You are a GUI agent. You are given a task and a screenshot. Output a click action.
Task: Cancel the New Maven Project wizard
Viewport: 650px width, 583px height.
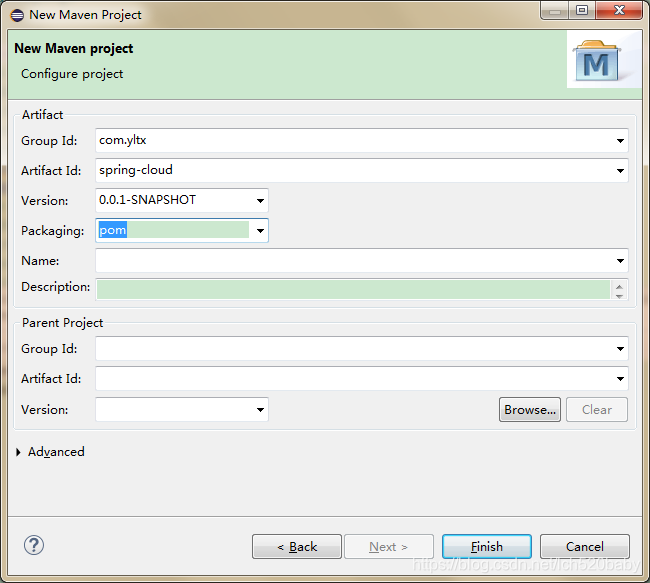click(585, 547)
